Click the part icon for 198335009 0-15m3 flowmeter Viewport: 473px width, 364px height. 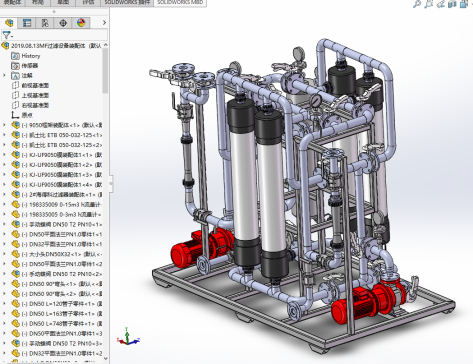pos(15,204)
